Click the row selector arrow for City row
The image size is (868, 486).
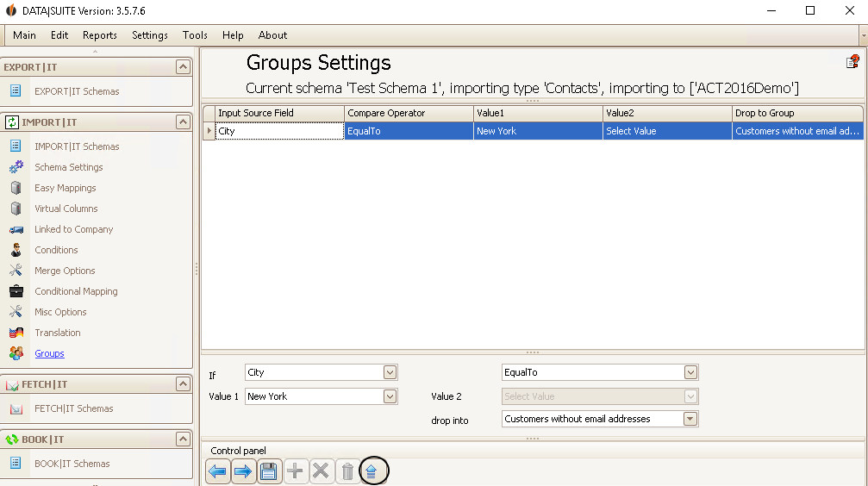pyautogui.click(x=209, y=131)
